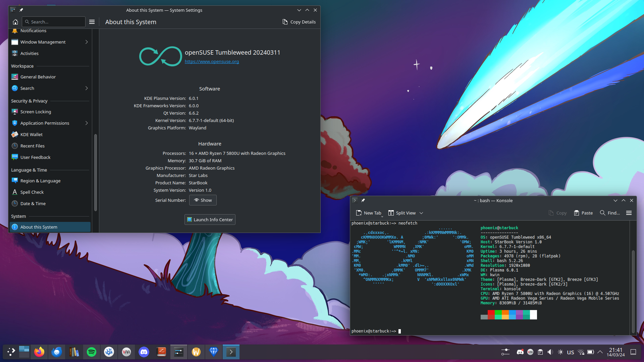Open Region & Language settings
Screen dimensions: 644x362
coord(50,181)
